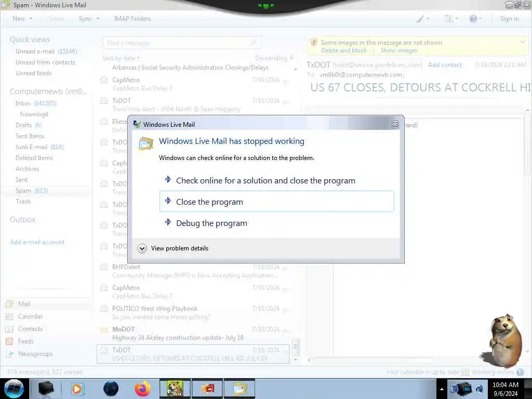Open the Inbox folder
The width and height of the screenshot is (532, 399).
click(36, 103)
